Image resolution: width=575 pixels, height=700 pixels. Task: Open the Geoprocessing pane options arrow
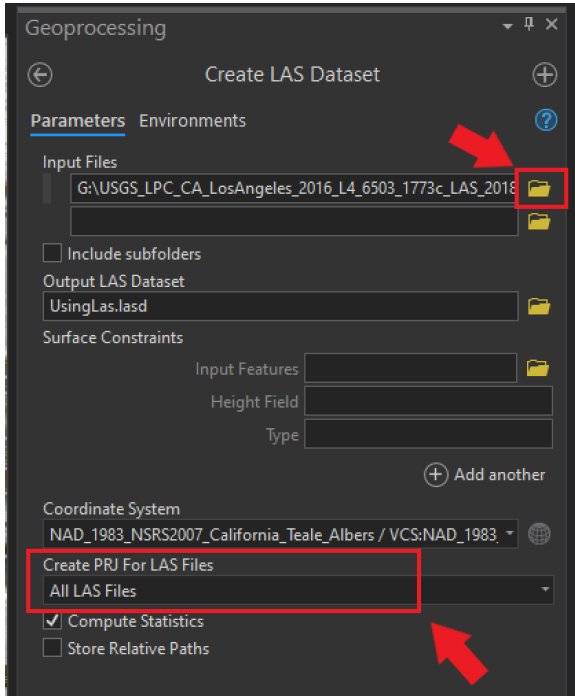(x=508, y=26)
